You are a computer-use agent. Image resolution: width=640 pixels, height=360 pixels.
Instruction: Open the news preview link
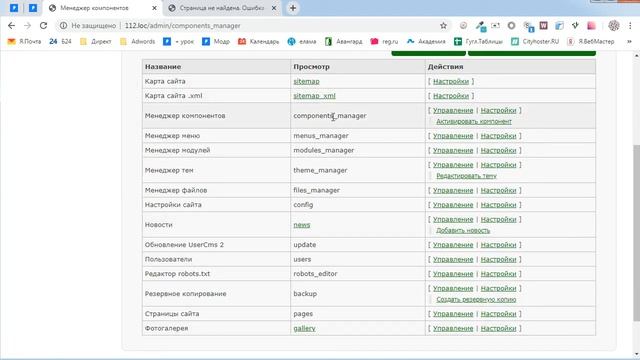coord(302,224)
